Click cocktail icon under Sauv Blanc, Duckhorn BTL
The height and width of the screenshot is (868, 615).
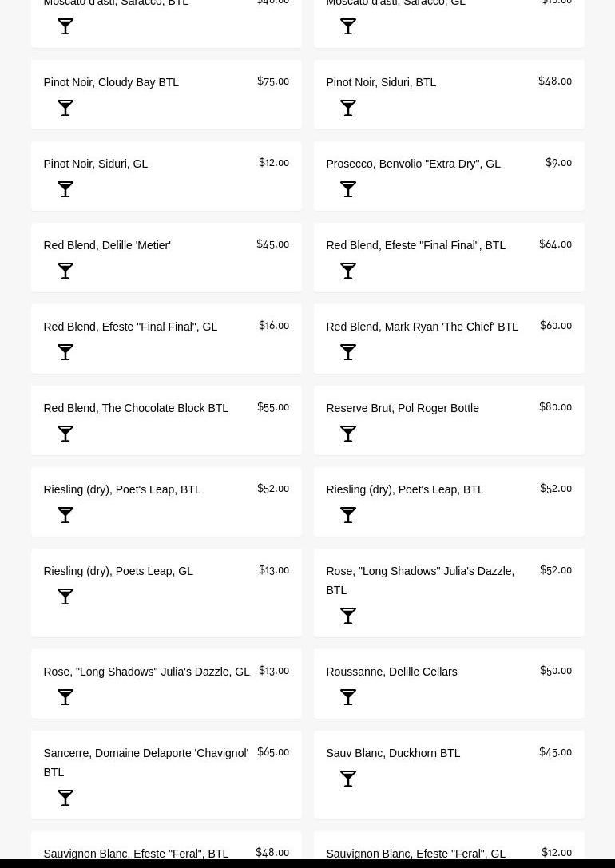(x=348, y=779)
